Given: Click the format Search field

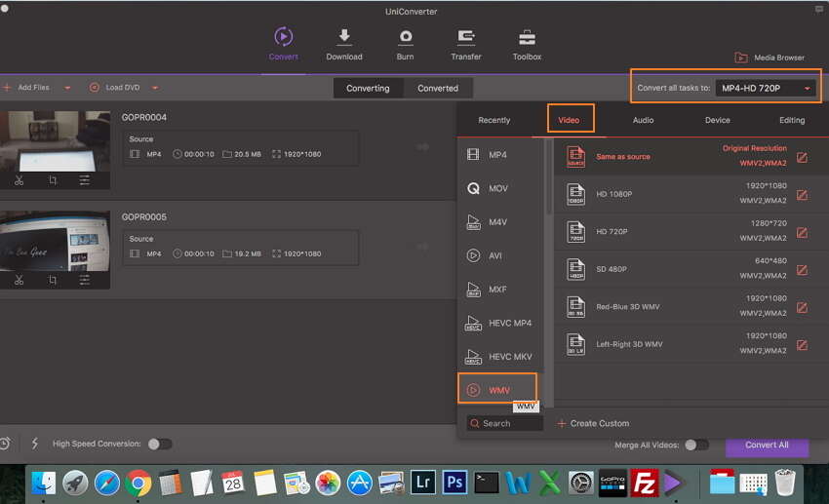Looking at the screenshot, I should [505, 423].
